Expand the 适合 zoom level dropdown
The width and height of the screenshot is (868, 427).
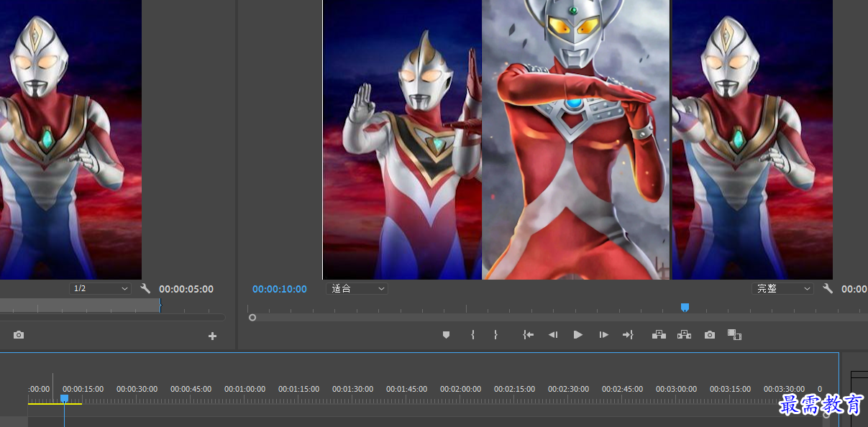coord(357,289)
